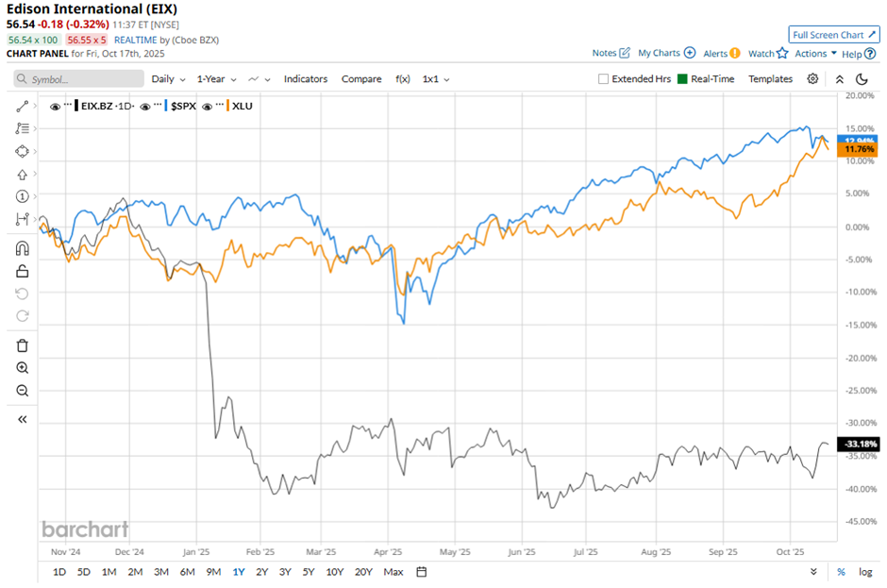The height and width of the screenshot is (588, 887).
Task: Switch to dark mode moon icon
Action: point(862,79)
